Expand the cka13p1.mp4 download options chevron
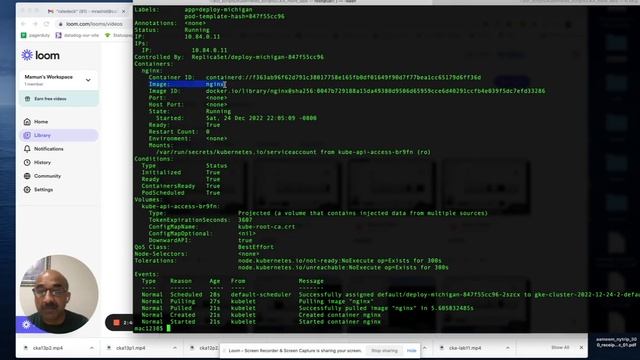Screen dimensions: 640x360 click(175, 348)
